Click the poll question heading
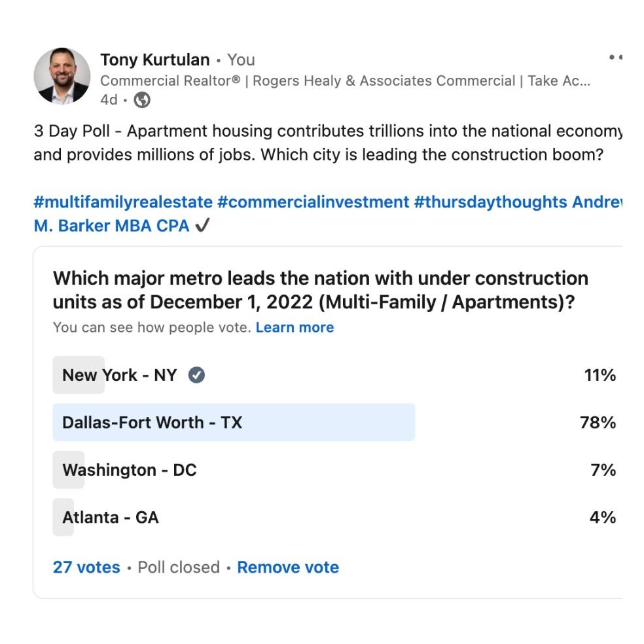This screenshot has width=644, height=644. (321, 290)
